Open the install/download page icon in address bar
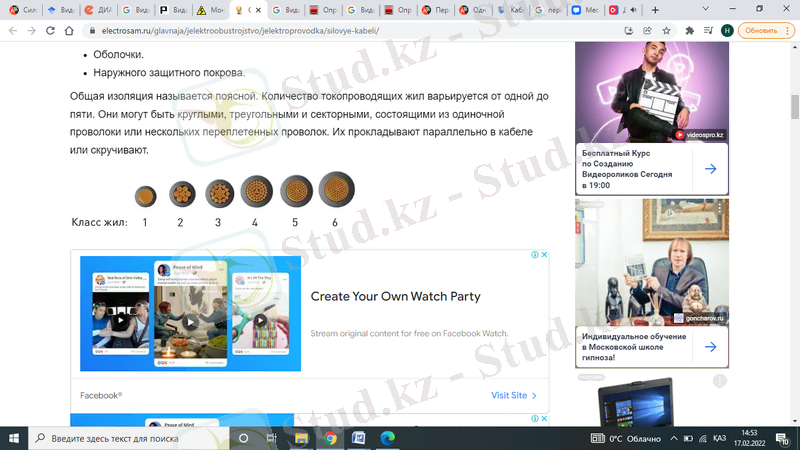 point(629,31)
